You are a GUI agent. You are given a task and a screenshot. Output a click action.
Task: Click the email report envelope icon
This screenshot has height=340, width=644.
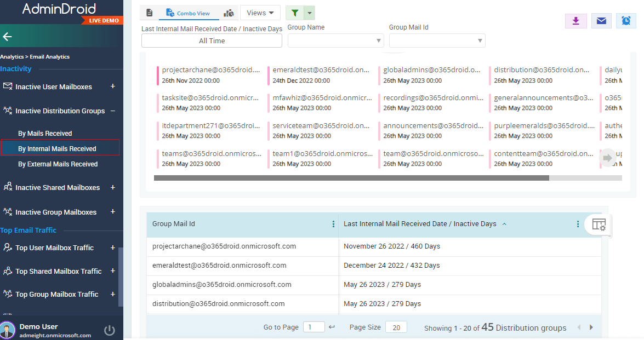tap(601, 21)
